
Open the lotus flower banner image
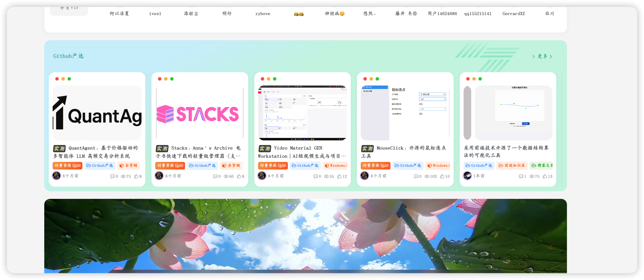click(305, 236)
